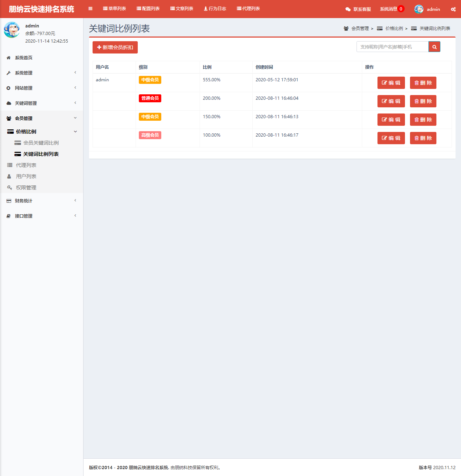
Task: Click 价格比例 in the breadcrumb
Action: (394, 28)
